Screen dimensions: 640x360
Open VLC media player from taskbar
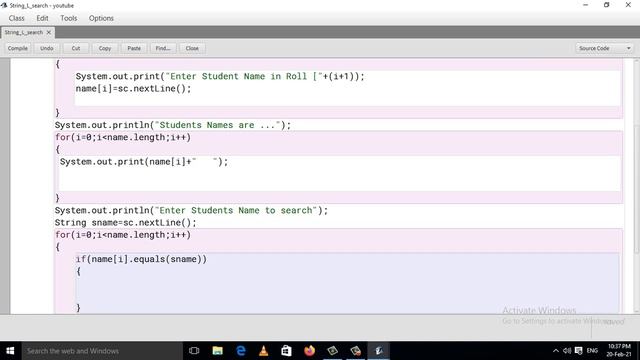point(264,351)
